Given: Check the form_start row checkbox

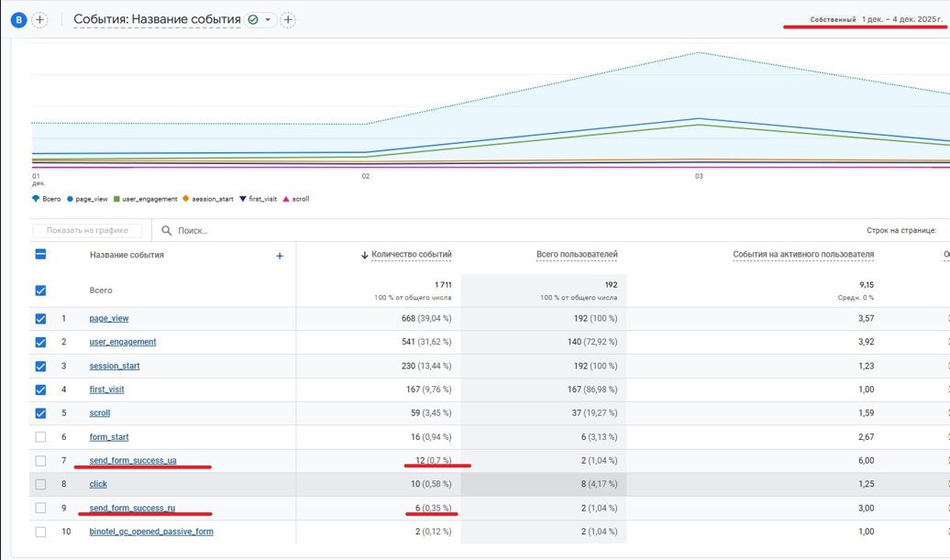Looking at the screenshot, I should pos(40,437).
